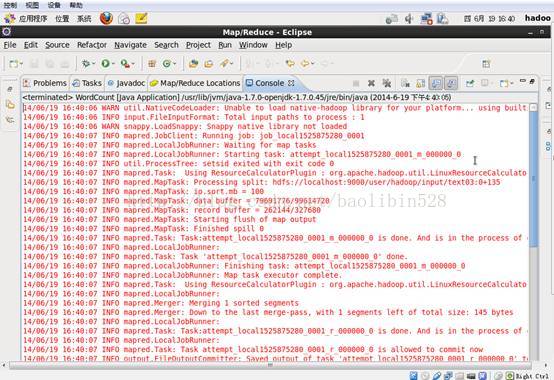Screen dimensions: 554x380
Task: Click the Last Edit Location arrow icon
Action: coord(290,64)
